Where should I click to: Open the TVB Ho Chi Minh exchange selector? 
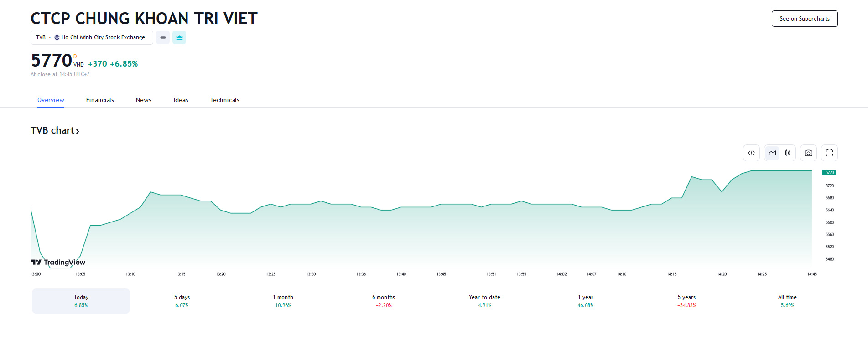(x=91, y=37)
